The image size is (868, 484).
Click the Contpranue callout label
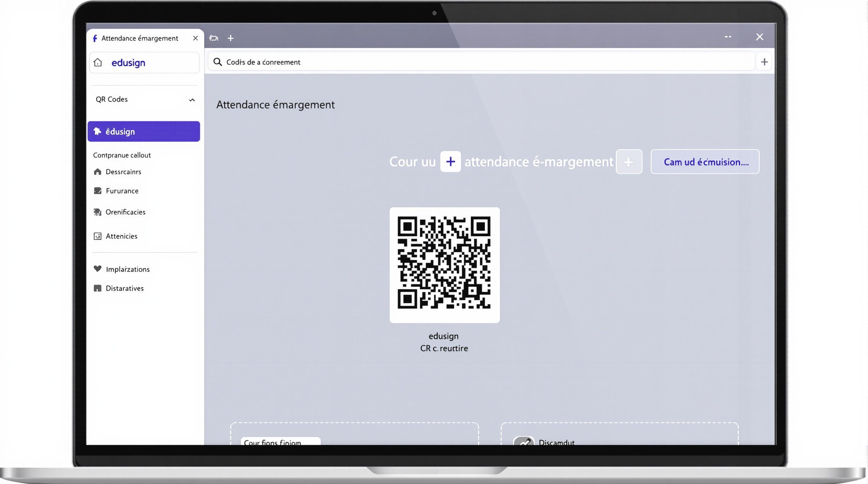click(x=122, y=155)
